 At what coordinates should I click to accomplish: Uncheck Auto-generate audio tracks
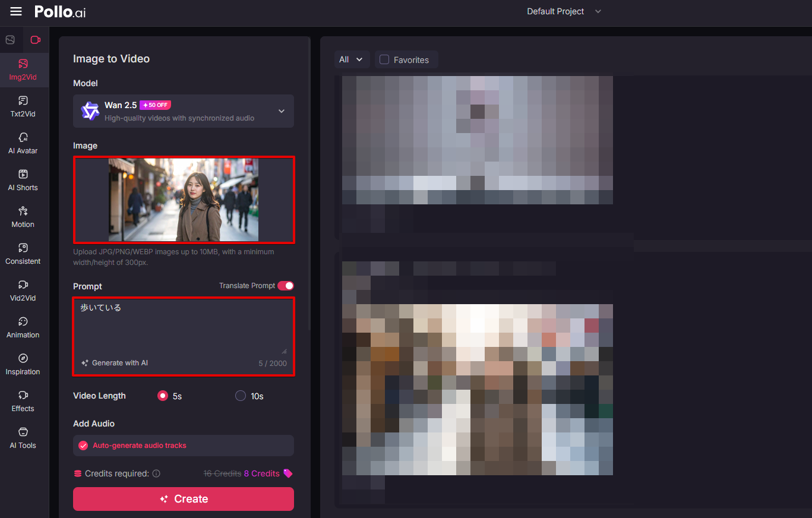click(x=83, y=446)
